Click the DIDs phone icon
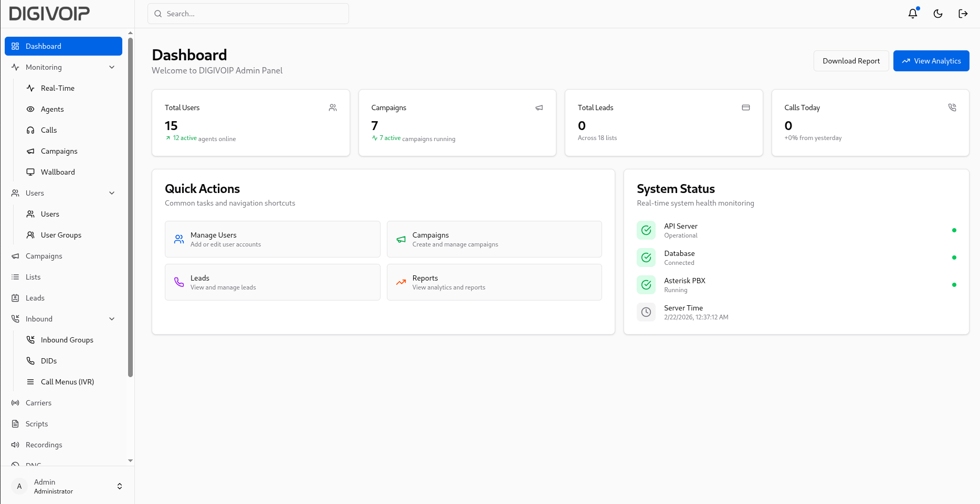 tap(30, 361)
